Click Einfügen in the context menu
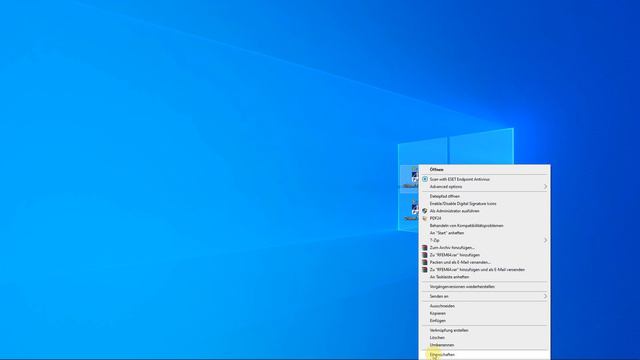 pyautogui.click(x=484, y=321)
